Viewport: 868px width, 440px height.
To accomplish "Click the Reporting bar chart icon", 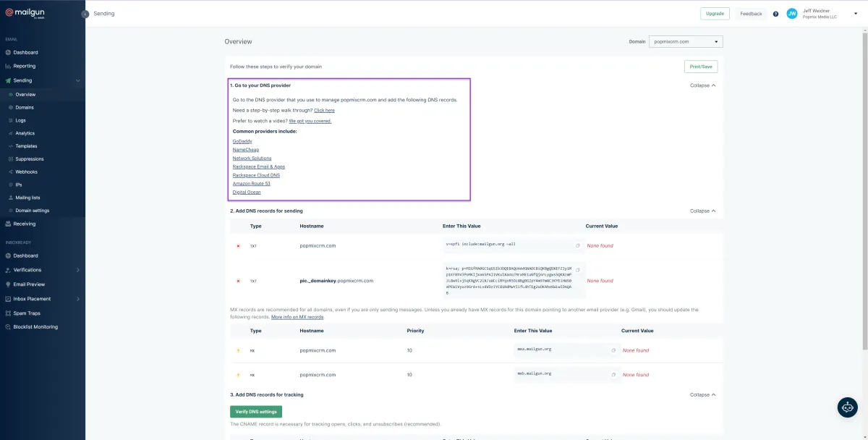I will pyautogui.click(x=7, y=66).
